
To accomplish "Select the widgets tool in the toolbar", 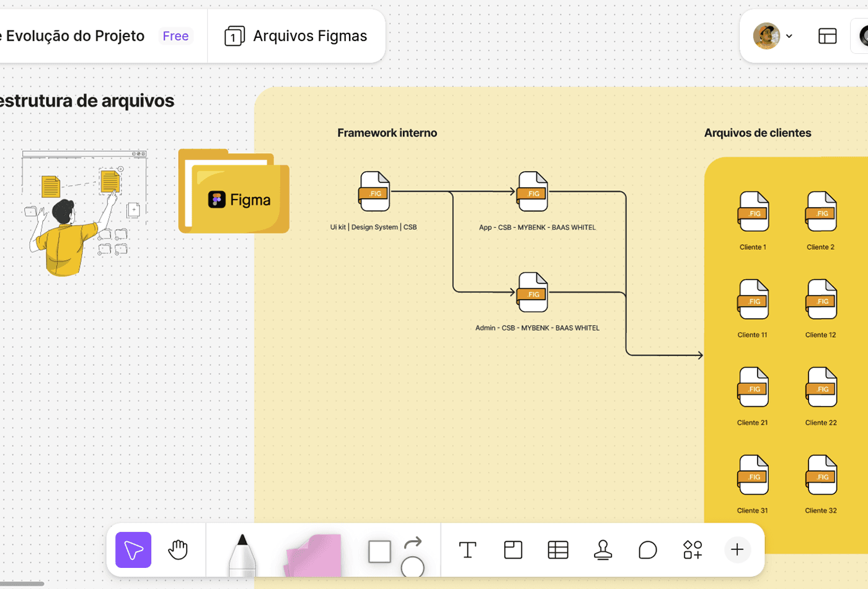I will click(692, 549).
